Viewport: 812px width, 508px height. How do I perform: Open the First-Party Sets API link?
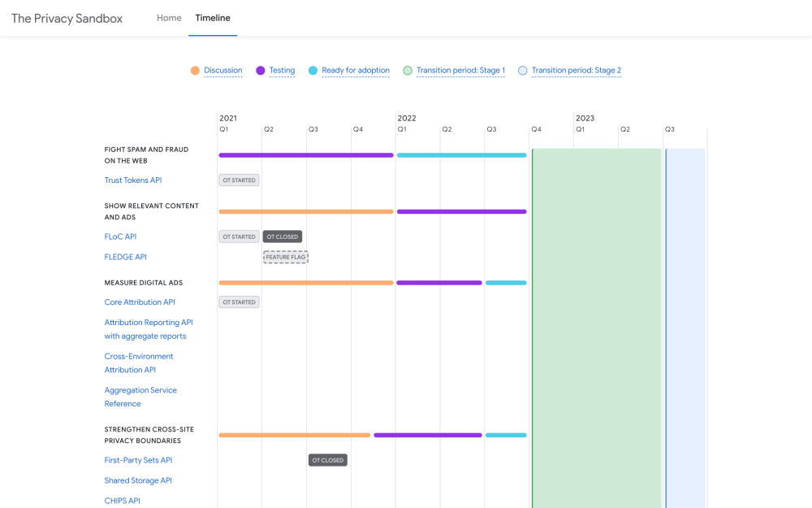point(138,460)
